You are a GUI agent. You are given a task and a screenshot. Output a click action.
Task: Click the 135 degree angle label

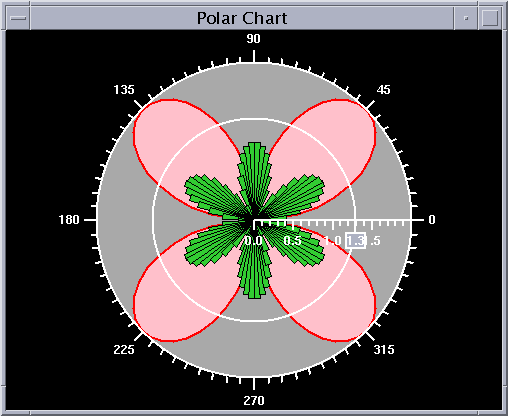(124, 90)
